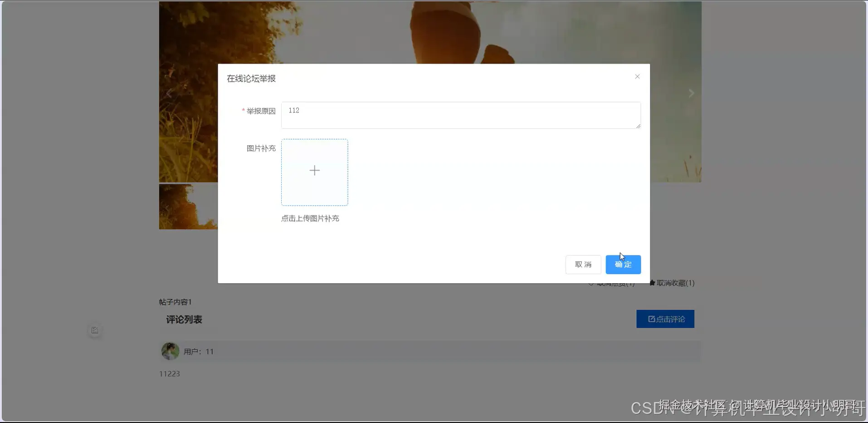The image size is (868, 423).
Task: Select the 帖子内容1 content tab
Action: [x=175, y=301]
